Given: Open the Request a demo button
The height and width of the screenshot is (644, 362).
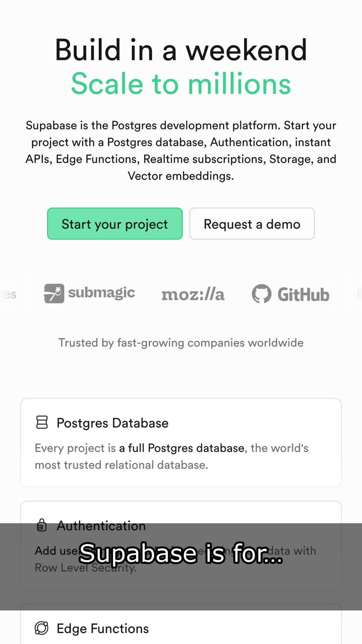Looking at the screenshot, I should tap(252, 223).
